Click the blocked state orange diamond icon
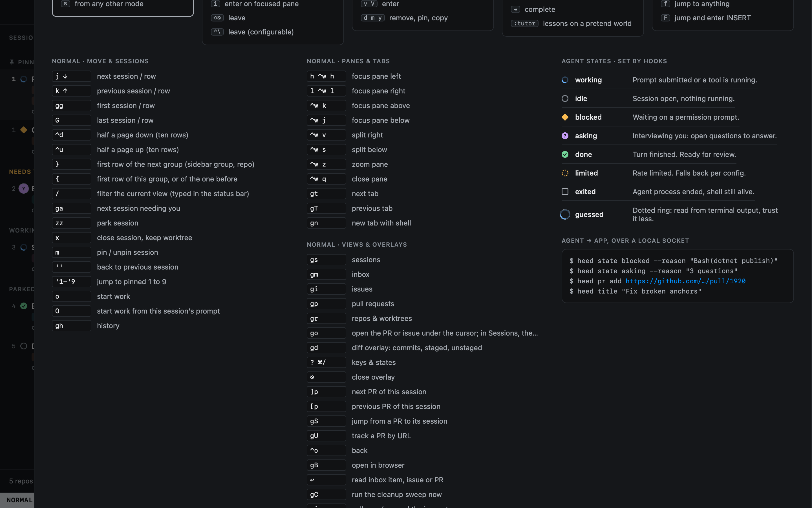The width and height of the screenshot is (812, 508). point(565,117)
